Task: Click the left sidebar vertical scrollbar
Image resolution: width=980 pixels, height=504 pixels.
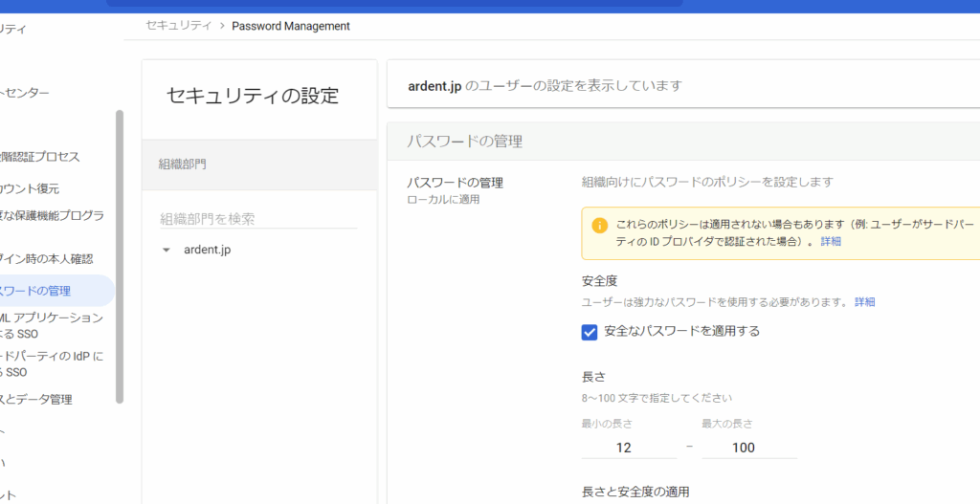Action: pos(120,256)
